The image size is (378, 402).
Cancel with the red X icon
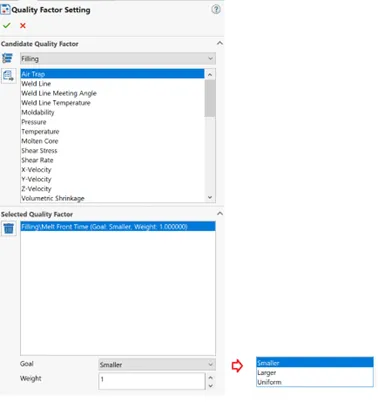[23, 26]
